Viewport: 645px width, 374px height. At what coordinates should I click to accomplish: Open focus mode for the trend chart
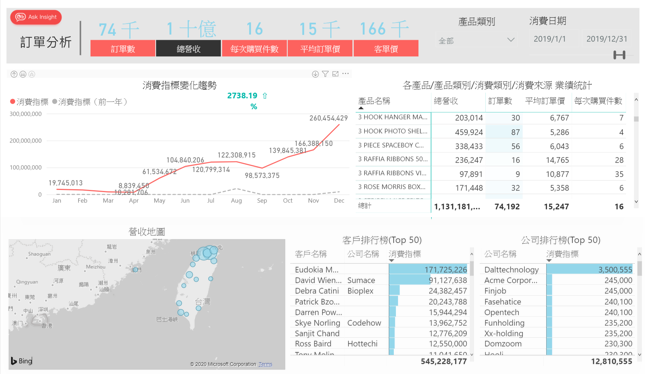[335, 74]
